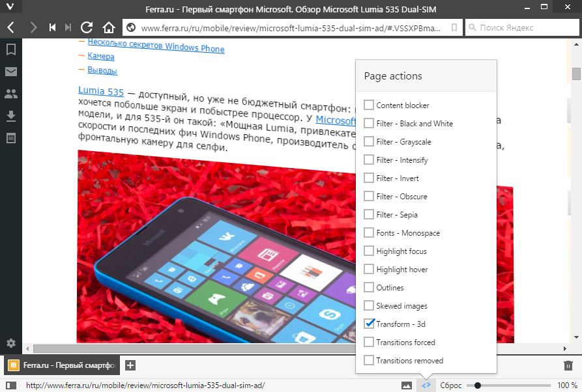Open the Mail panel
This screenshot has height=392, width=582.
pos(11,72)
